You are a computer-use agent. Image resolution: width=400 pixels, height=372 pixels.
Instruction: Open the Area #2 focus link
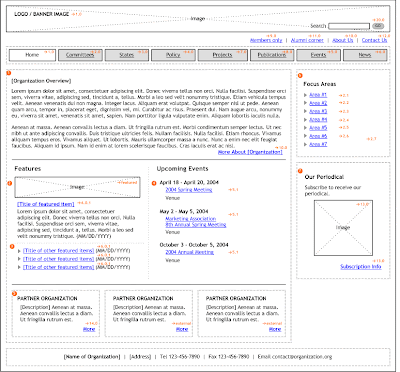pos(318,103)
